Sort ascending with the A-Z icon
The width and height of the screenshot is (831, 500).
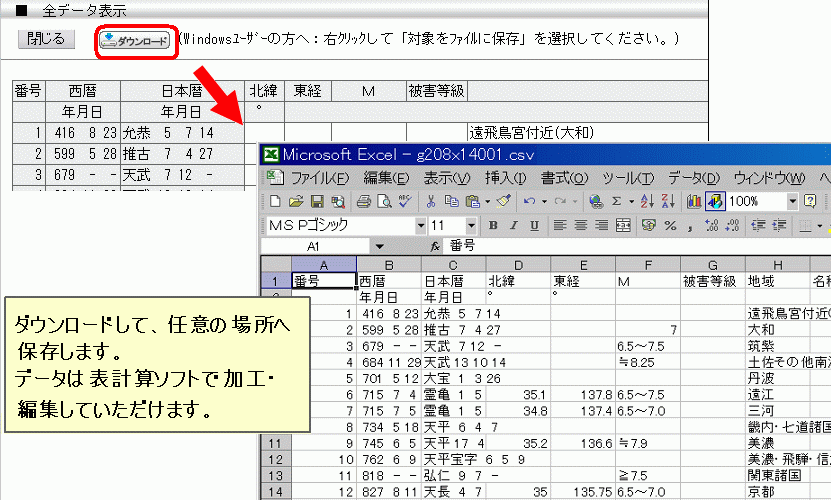pyautogui.click(x=647, y=201)
